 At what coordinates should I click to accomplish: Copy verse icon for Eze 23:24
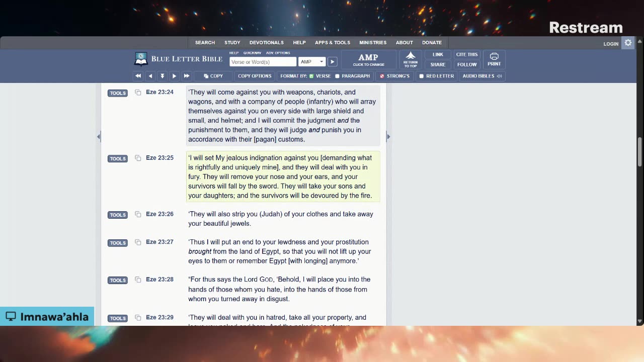[x=138, y=93]
